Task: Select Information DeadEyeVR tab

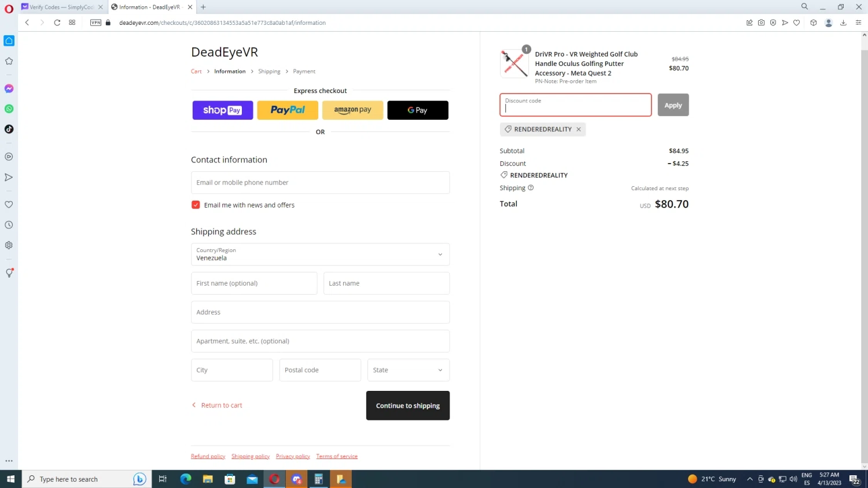Action: pyautogui.click(x=150, y=7)
